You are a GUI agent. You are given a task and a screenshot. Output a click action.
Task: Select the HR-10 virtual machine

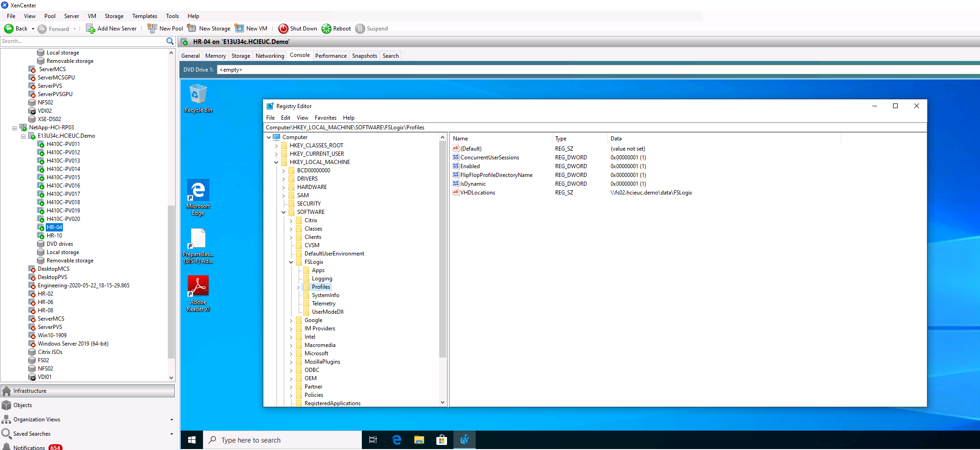click(x=54, y=236)
